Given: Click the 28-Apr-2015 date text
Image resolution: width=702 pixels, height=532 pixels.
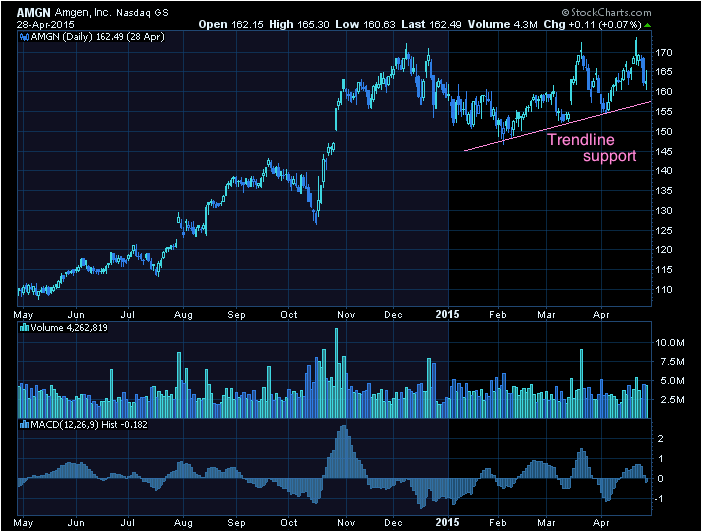Looking at the screenshot, I should click(46, 24).
